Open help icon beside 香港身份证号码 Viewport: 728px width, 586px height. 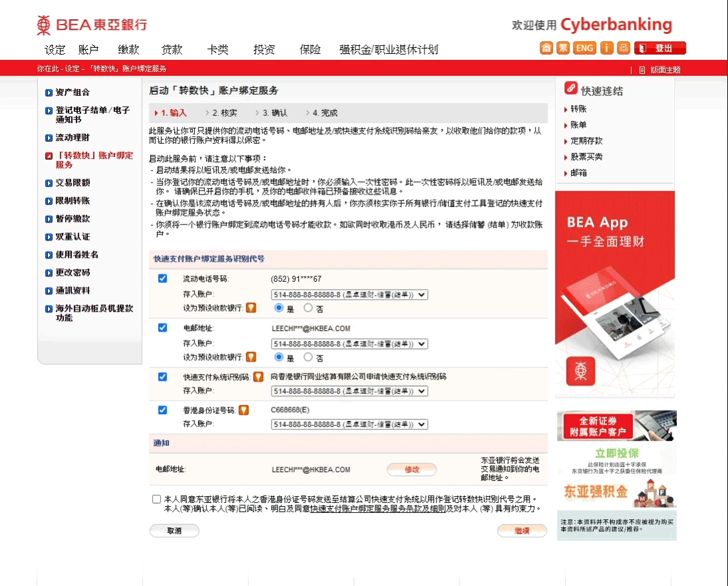[244, 410]
